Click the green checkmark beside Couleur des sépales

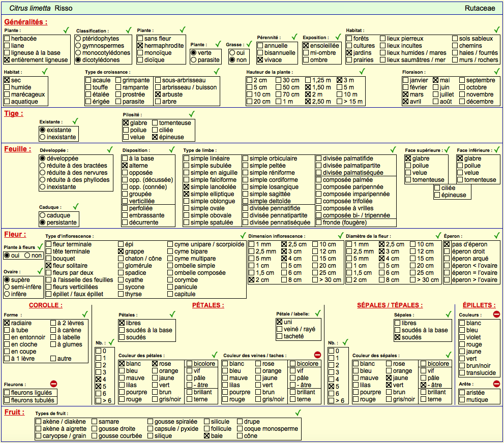pos(449,355)
